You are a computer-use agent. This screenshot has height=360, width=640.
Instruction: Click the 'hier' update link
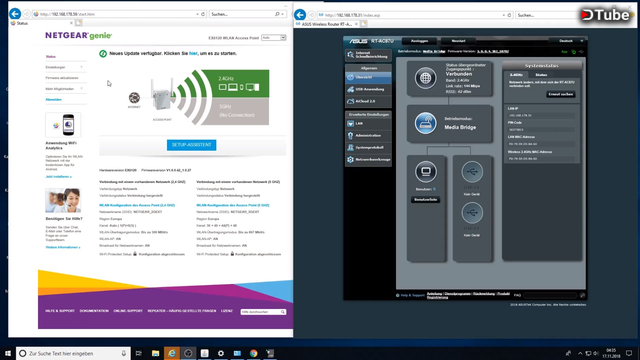(193, 53)
